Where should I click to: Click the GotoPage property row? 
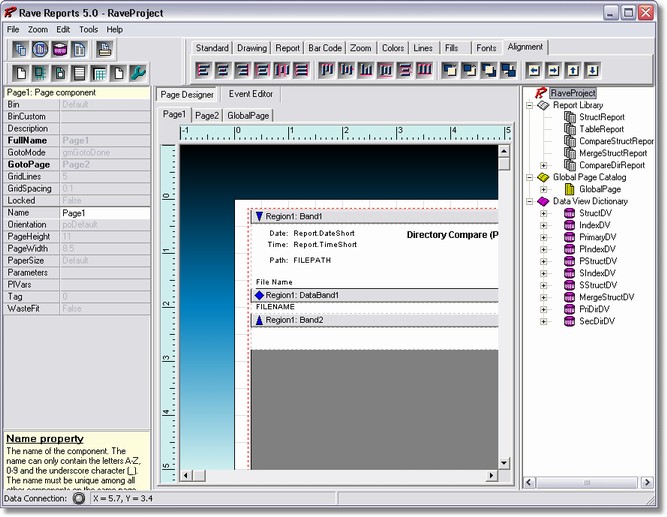pos(77,165)
